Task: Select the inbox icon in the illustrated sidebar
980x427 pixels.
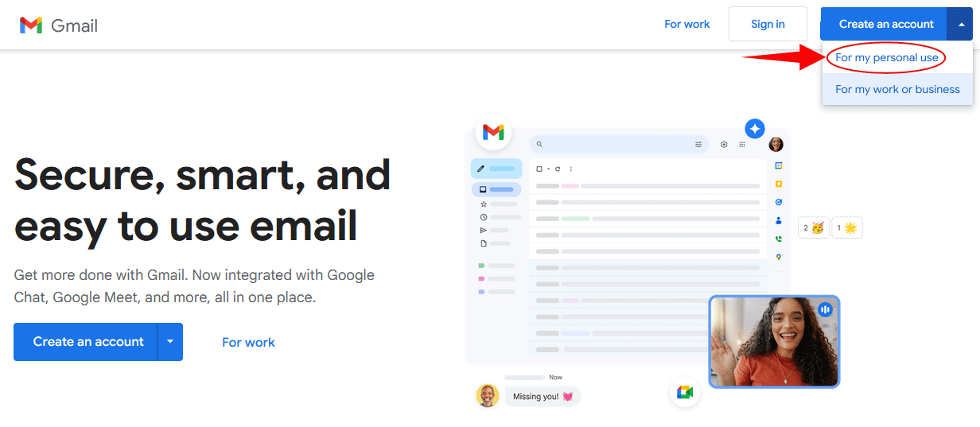Action: pos(483,189)
